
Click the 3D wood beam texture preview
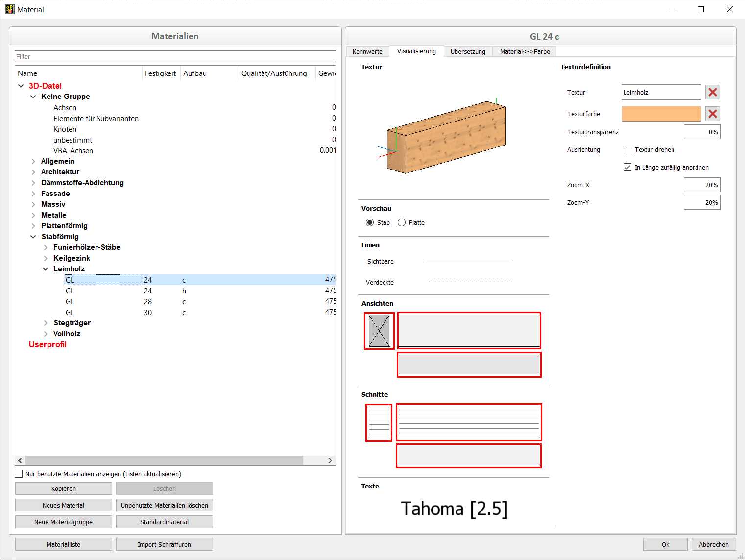pyautogui.click(x=446, y=137)
